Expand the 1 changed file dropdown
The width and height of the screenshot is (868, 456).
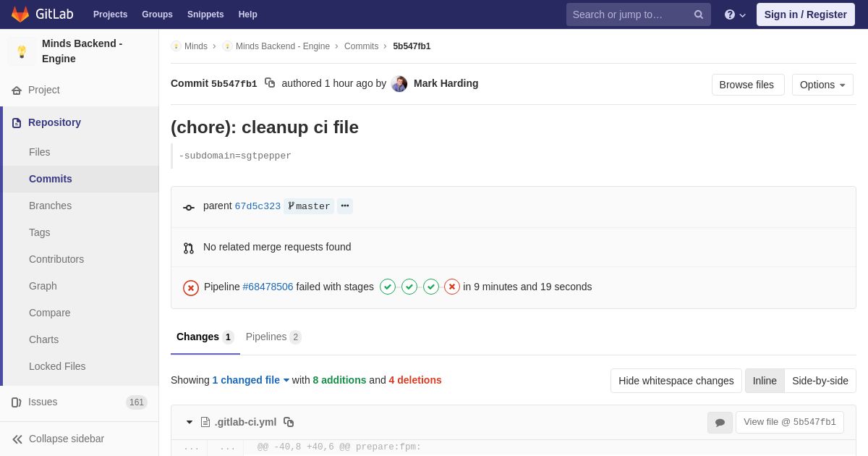tap(251, 380)
